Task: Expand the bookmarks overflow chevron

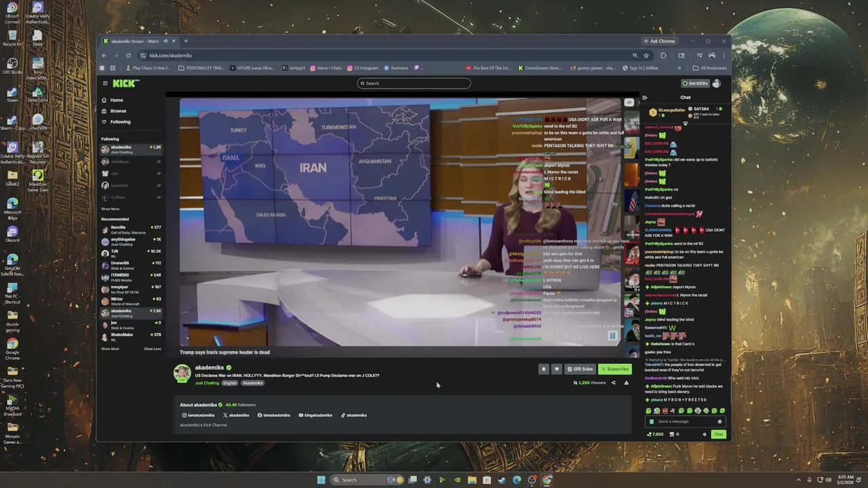Action: click(x=679, y=68)
